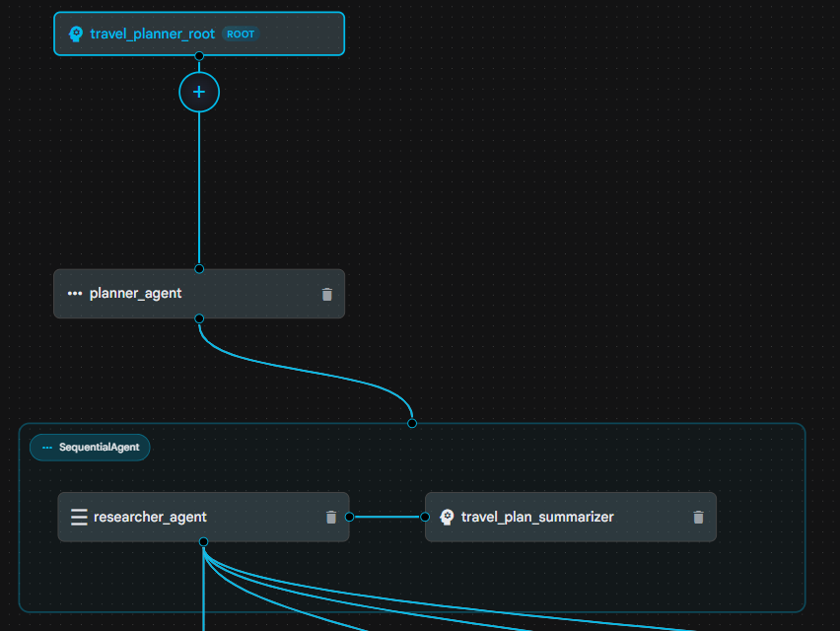Delete planner_agent using its trash icon
Image resolution: width=840 pixels, height=631 pixels.
(327, 294)
